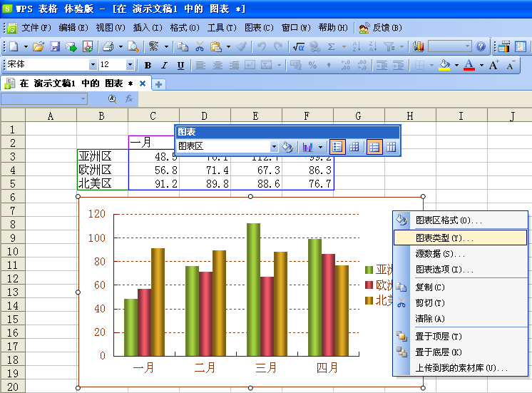532x393 pixels.
Task: Toggle the legend button in 图表 toolbar
Action: tap(337, 147)
